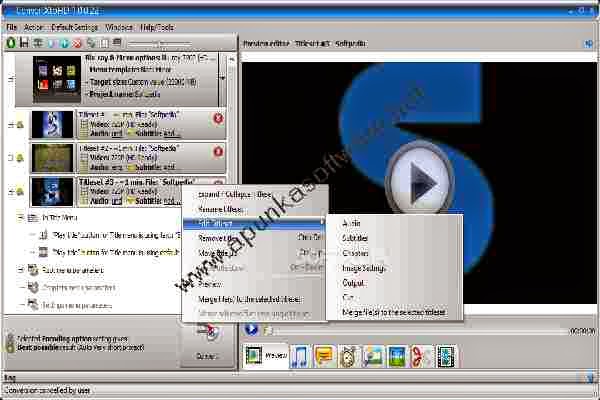The height and width of the screenshot is (400, 600).
Task: Click the save project floppy icon
Action: (x=24, y=42)
